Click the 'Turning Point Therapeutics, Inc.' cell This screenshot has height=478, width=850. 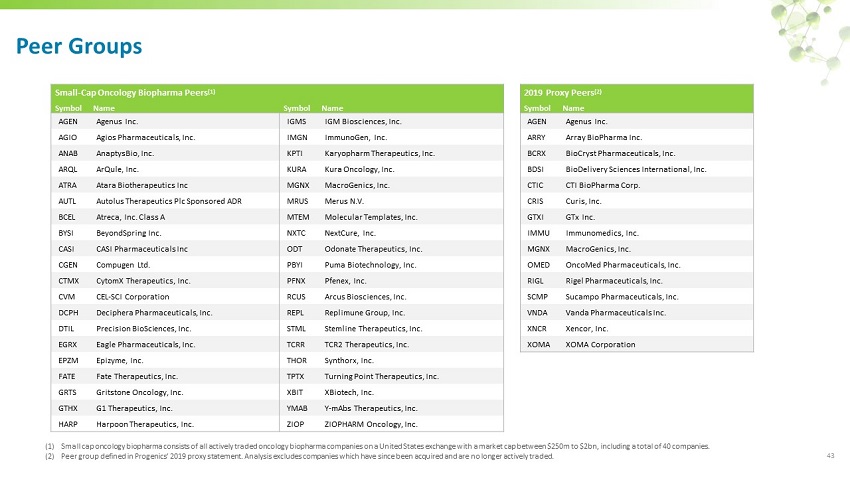point(382,376)
